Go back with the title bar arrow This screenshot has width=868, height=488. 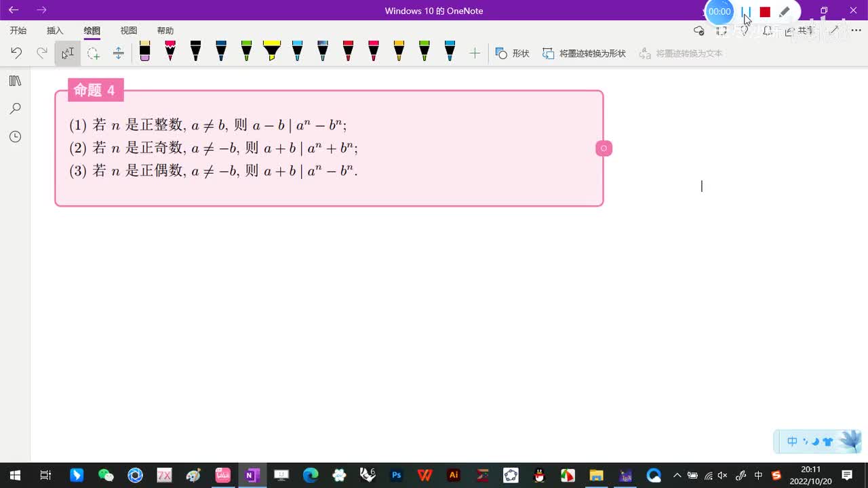[x=14, y=10]
